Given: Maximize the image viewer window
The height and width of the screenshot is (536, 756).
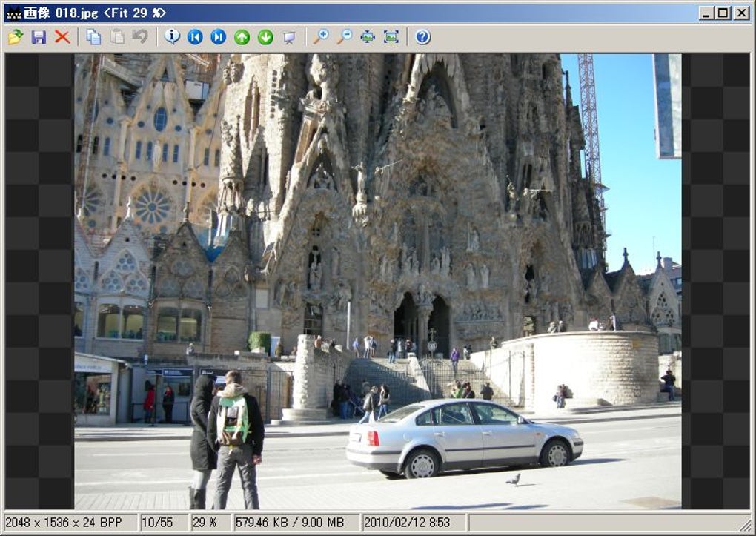Looking at the screenshot, I should [x=723, y=13].
